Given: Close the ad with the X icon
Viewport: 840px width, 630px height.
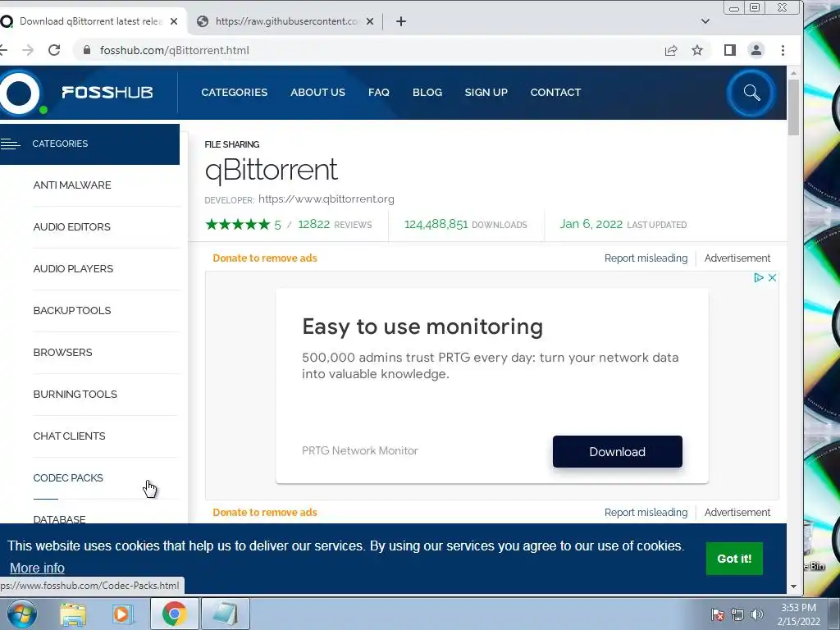Looking at the screenshot, I should pos(772,277).
